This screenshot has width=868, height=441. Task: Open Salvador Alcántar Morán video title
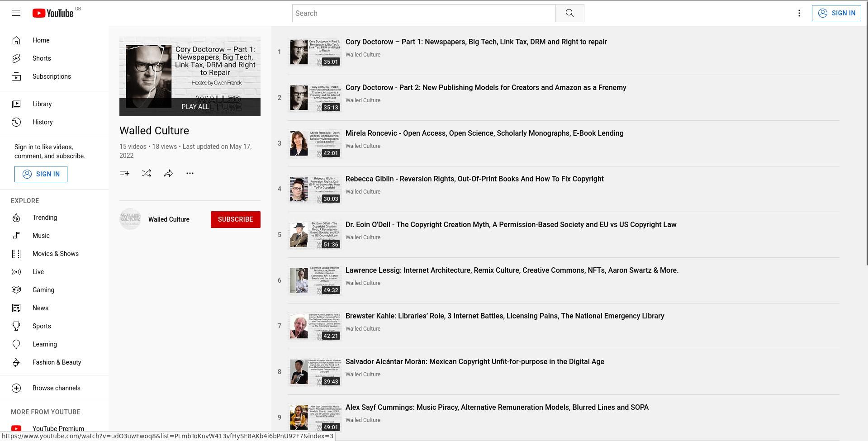click(x=475, y=361)
